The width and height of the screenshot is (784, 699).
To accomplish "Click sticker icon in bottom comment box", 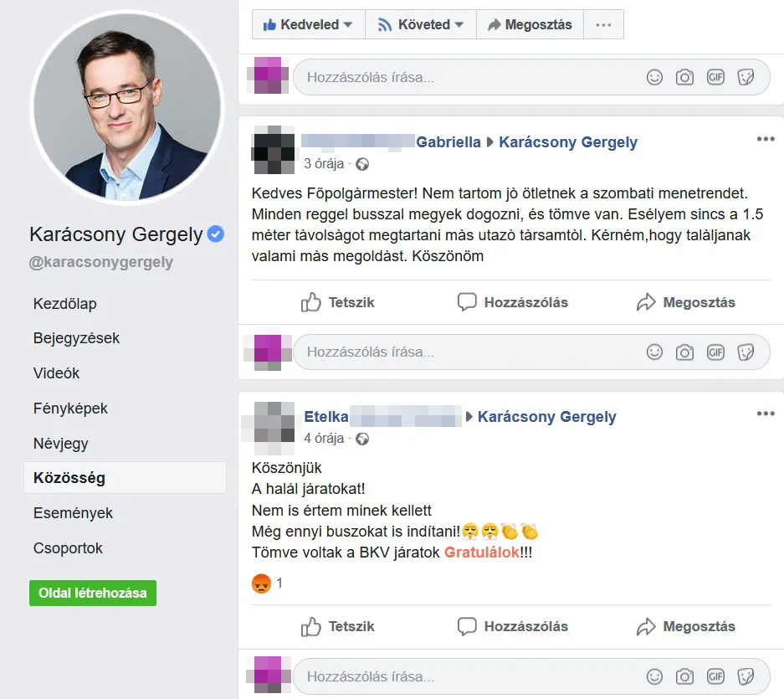I will tap(746, 676).
